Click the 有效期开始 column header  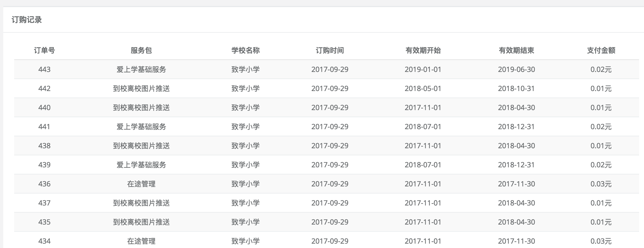423,50
